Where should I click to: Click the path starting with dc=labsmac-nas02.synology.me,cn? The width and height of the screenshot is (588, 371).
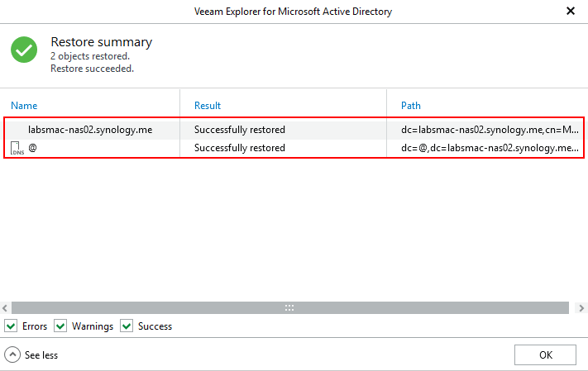485,130
